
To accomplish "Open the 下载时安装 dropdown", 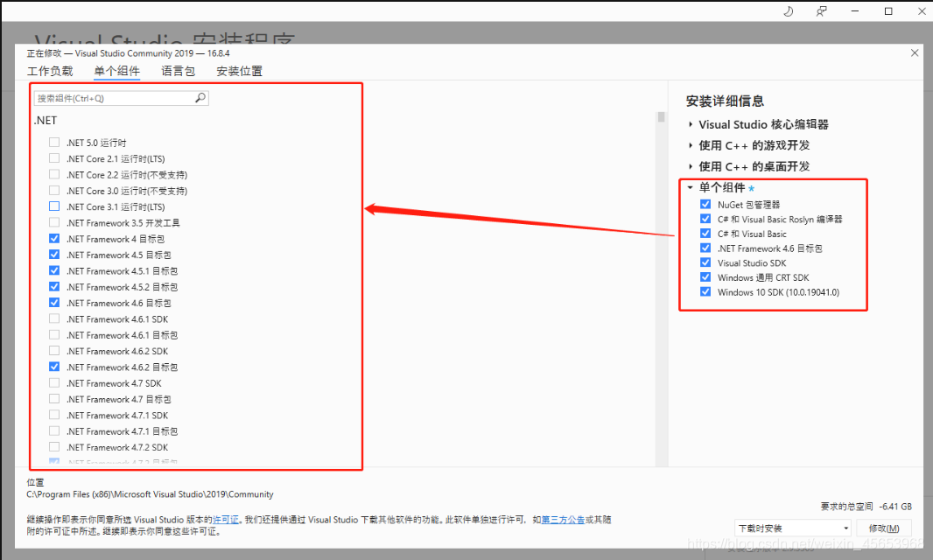I will pos(793,528).
